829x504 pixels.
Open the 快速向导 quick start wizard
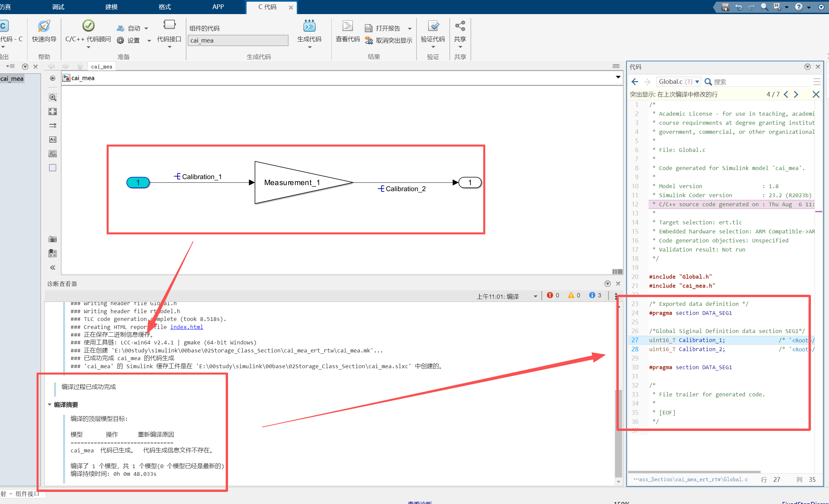(44, 32)
